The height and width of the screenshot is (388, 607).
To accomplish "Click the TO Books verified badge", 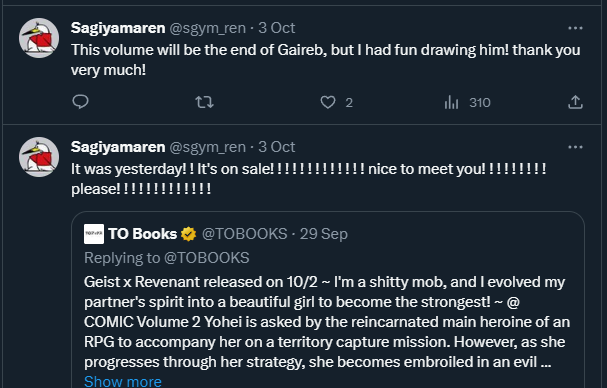I will pos(189,234).
